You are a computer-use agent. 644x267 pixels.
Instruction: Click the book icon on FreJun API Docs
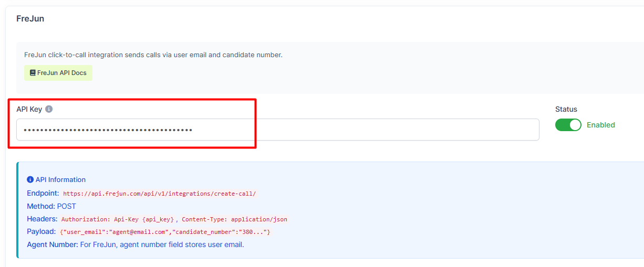click(33, 73)
